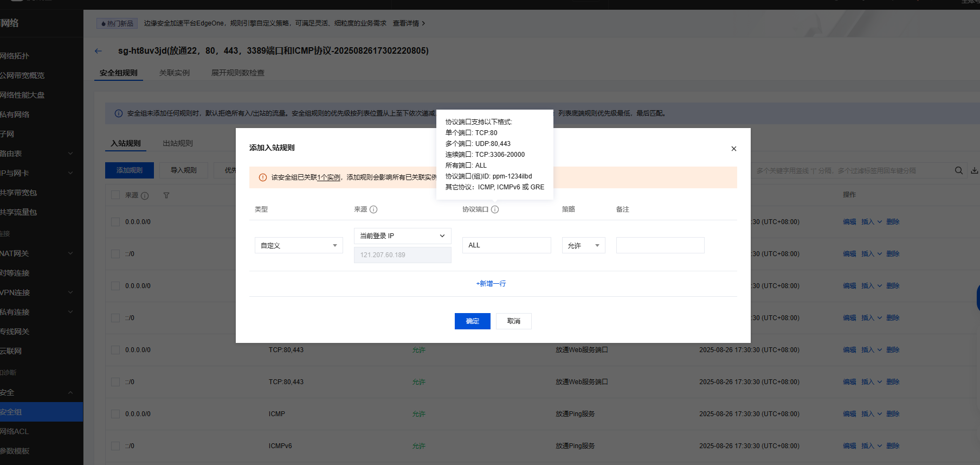Open the 自定义 type dropdown
980x465 pixels.
(299, 246)
